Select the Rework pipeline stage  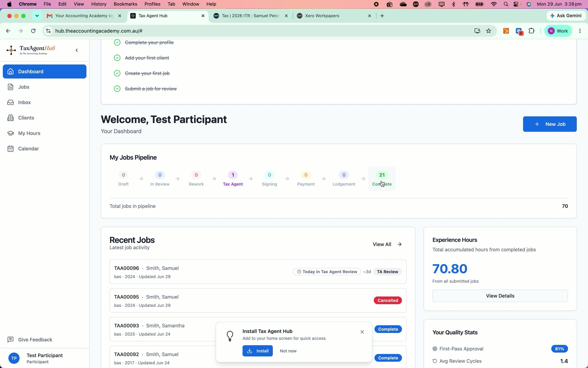[x=196, y=179]
